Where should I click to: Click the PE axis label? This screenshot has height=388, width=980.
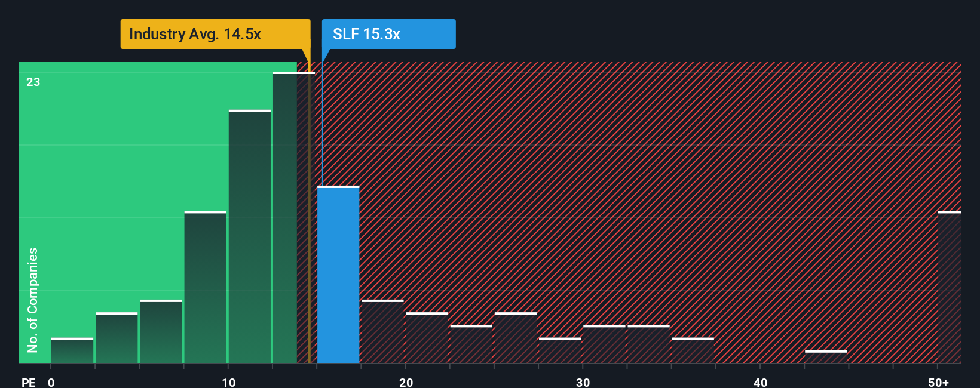pos(29,382)
